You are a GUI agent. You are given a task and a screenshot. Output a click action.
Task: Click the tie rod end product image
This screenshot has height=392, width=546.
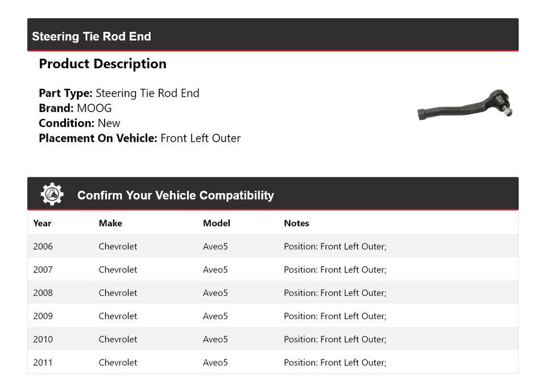point(466,106)
